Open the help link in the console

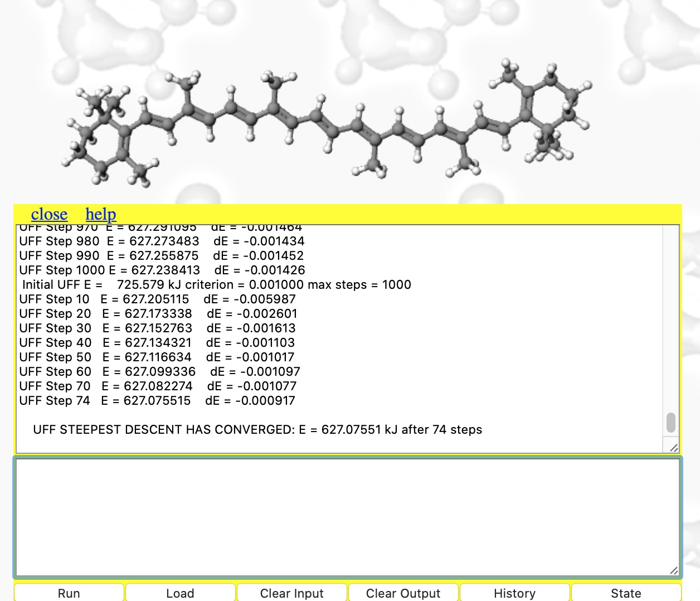pos(101,214)
